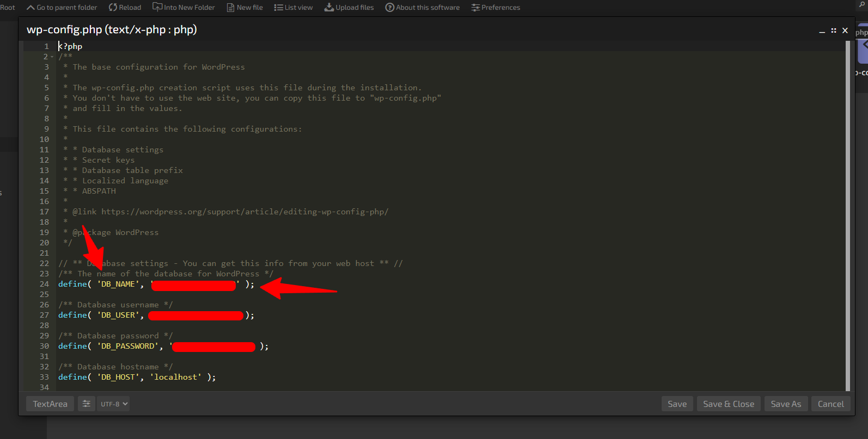Click the editor's vertical scrollbar
The image size is (868, 439).
coord(847,218)
